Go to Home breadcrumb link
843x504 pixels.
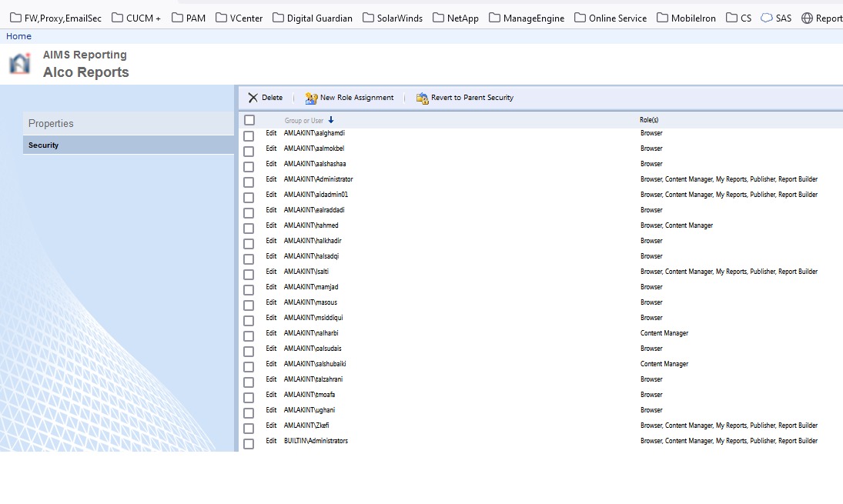pos(18,36)
